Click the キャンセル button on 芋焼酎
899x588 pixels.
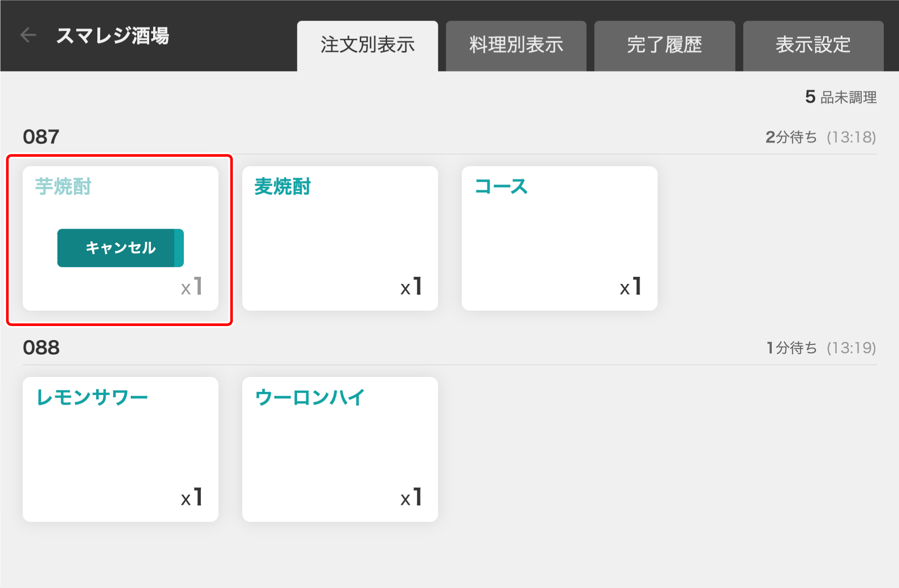point(120,248)
